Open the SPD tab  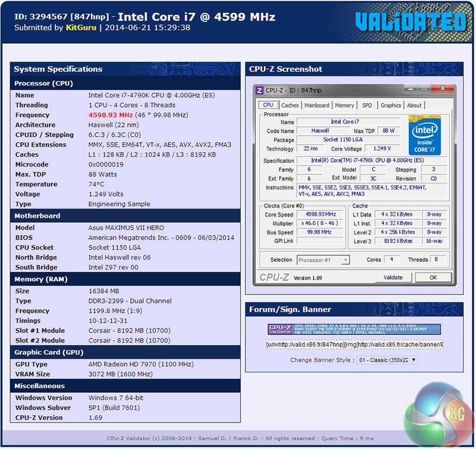(367, 105)
